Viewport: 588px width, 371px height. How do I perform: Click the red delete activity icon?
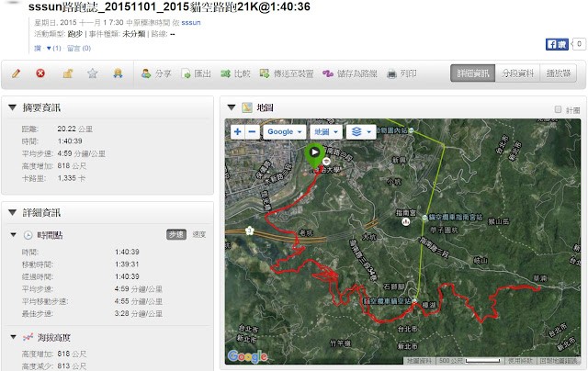40,73
